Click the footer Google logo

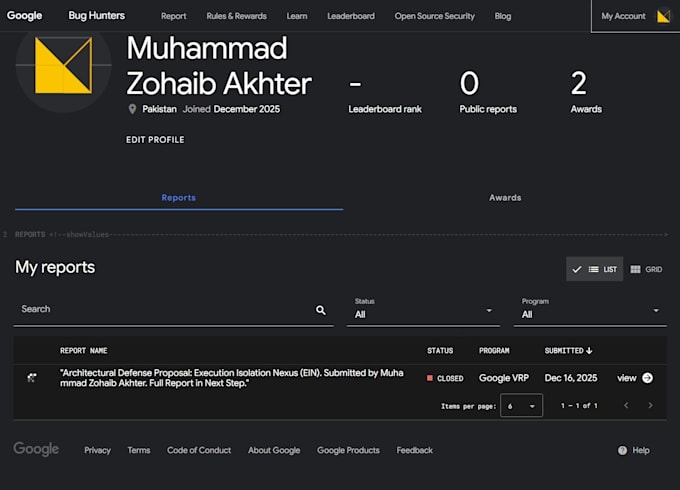click(36, 449)
